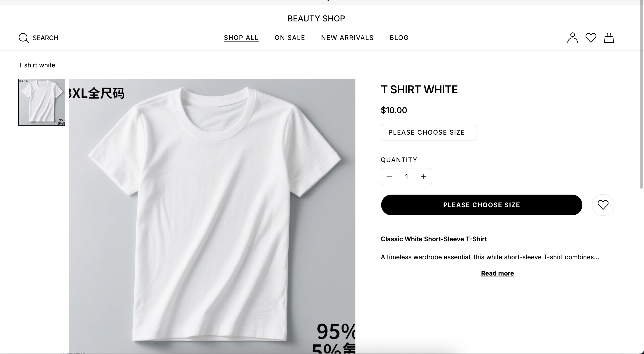Screen dimensions: 644x354
Task: Open the Blog page
Action: [x=399, y=38]
